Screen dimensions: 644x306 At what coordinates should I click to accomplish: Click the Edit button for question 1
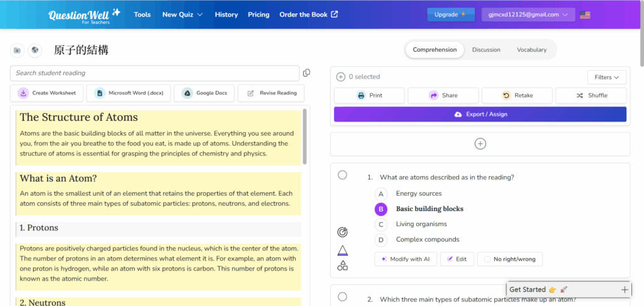coord(457,259)
